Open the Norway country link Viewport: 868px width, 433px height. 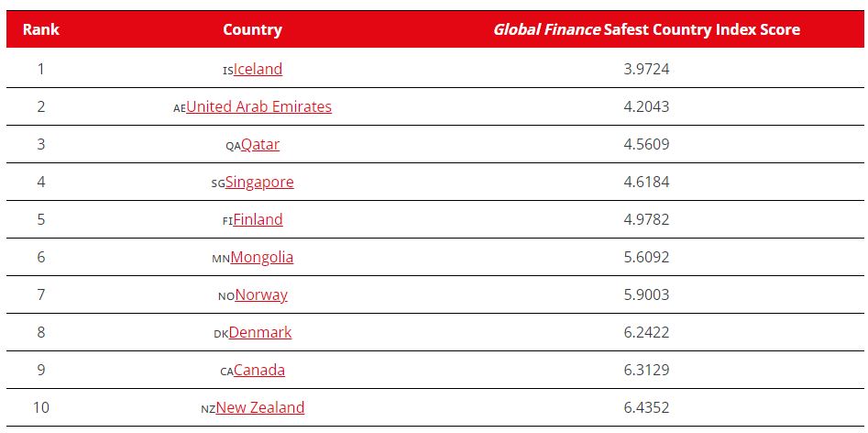coord(261,294)
